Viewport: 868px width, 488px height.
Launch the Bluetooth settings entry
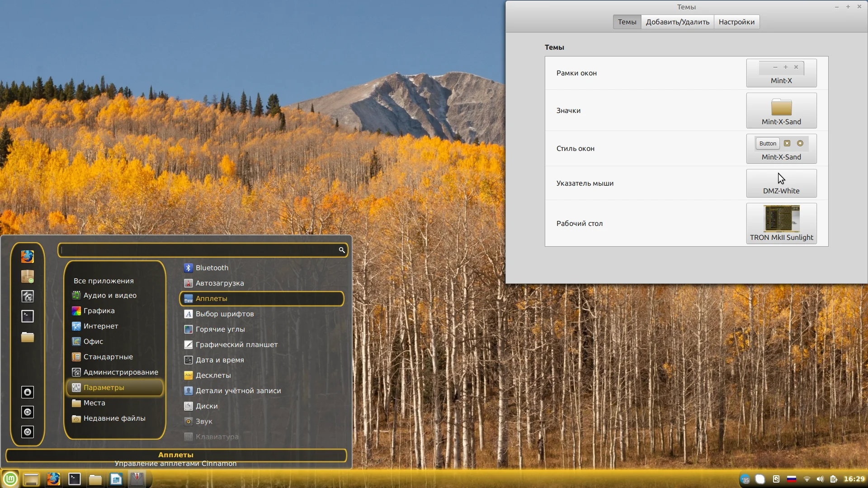pyautogui.click(x=212, y=267)
